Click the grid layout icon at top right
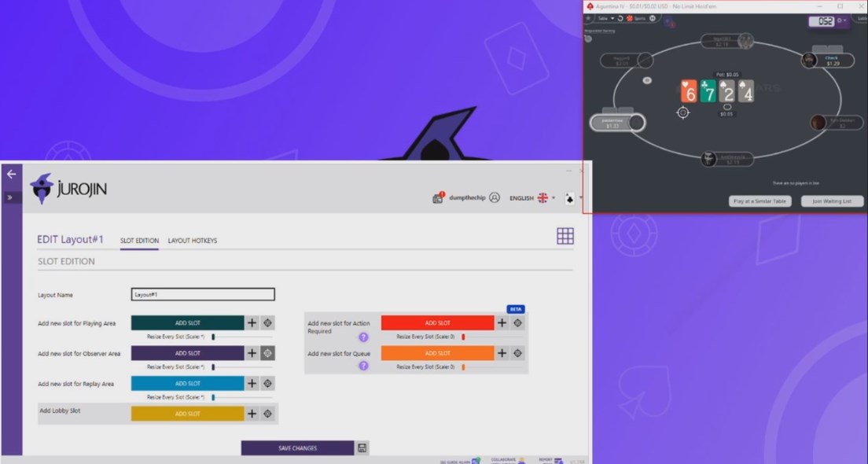The height and width of the screenshot is (464, 868). click(x=565, y=236)
